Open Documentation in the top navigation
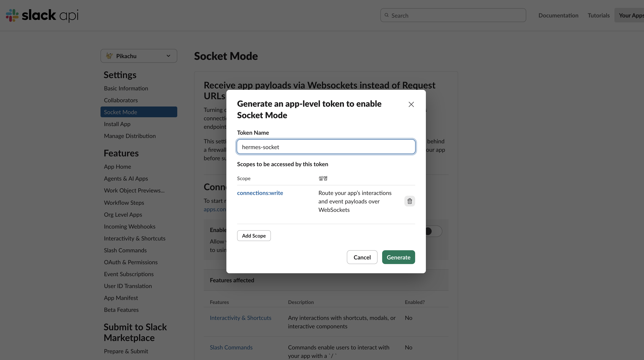644x360 pixels. 558,16
